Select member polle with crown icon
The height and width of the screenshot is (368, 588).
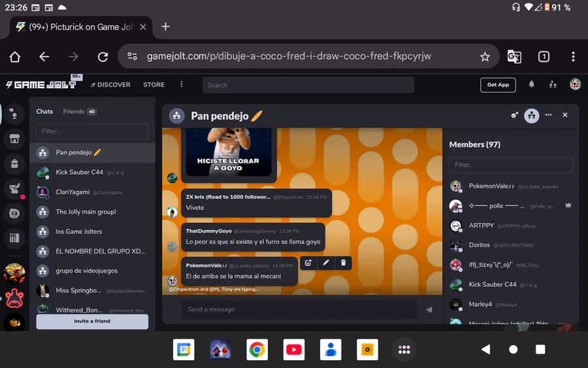511,205
